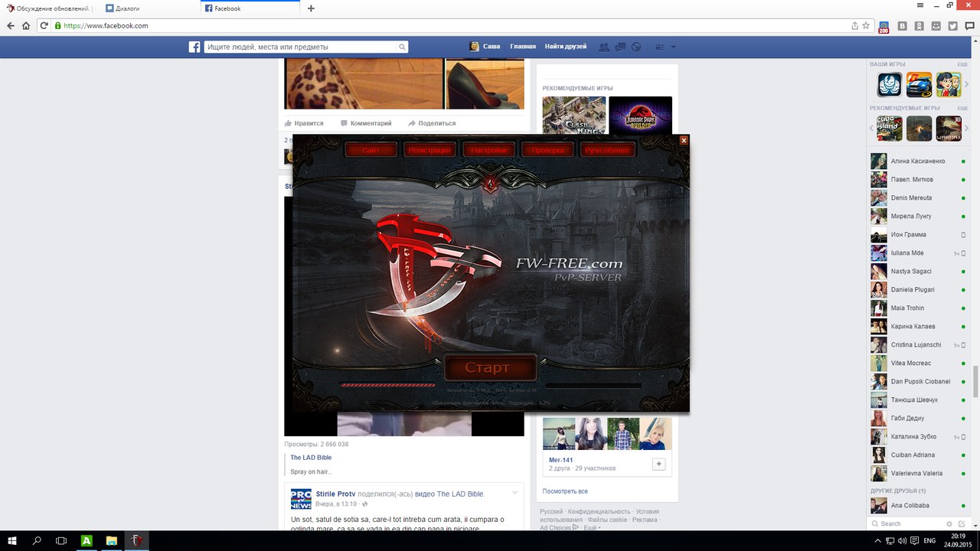
Task: Click Посмотреть все link
Action: pyautogui.click(x=565, y=491)
